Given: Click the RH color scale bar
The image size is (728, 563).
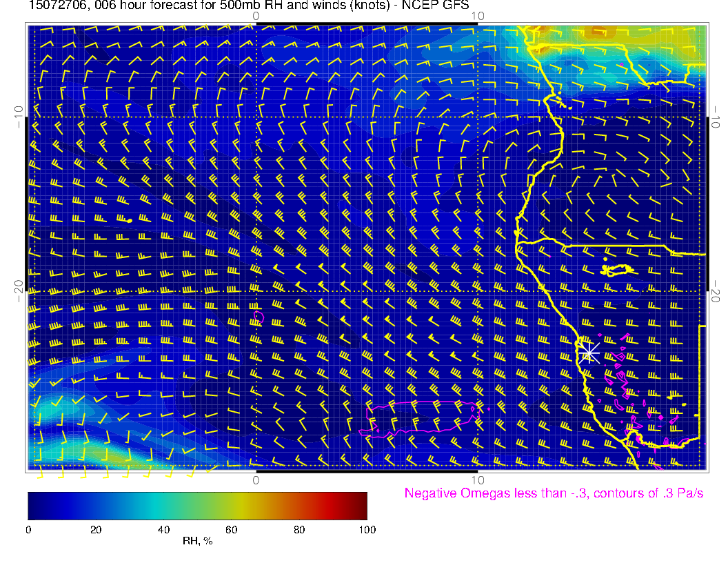Looking at the screenshot, I should (x=197, y=506).
